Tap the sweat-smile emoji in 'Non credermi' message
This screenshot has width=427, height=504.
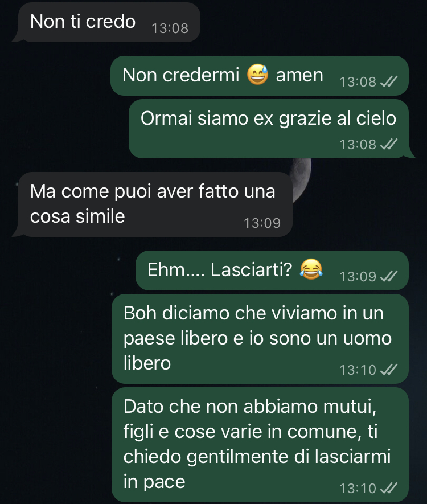tap(257, 75)
